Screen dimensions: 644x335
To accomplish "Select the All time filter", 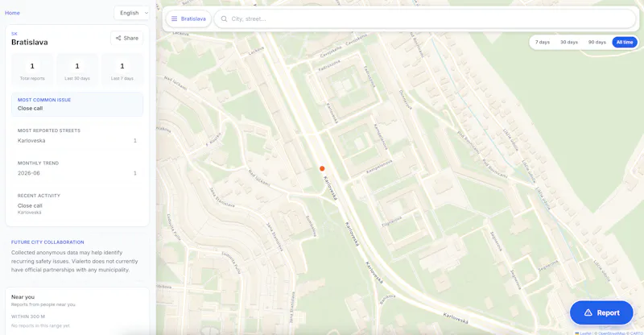I will pyautogui.click(x=625, y=43).
